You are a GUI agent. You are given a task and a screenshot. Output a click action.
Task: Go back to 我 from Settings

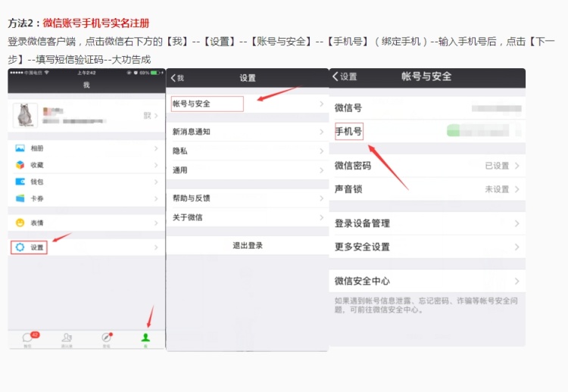[177, 78]
